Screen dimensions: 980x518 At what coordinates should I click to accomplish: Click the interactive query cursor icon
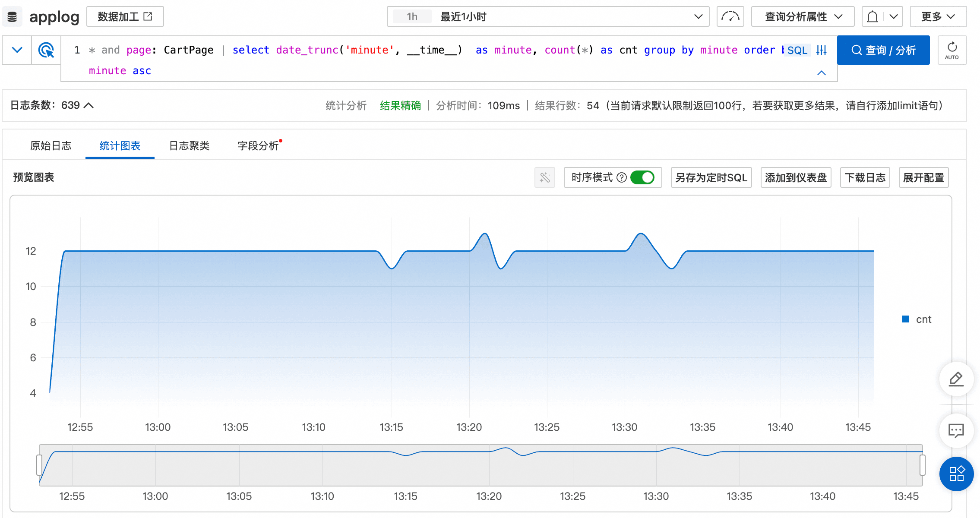click(46, 50)
